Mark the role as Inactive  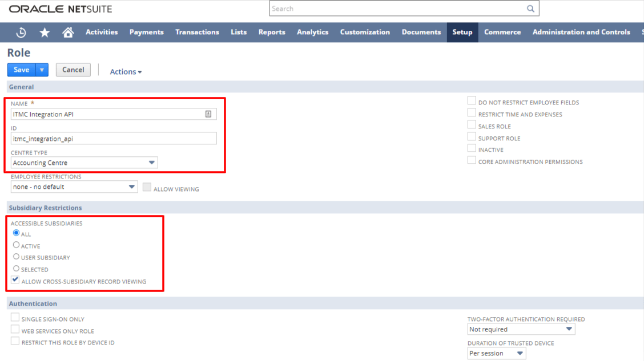[x=472, y=148]
